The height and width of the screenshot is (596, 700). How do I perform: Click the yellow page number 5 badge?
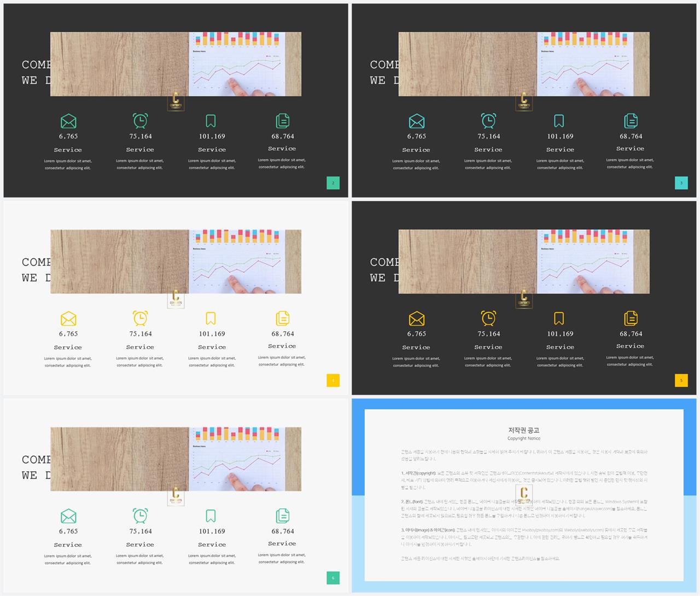click(681, 380)
